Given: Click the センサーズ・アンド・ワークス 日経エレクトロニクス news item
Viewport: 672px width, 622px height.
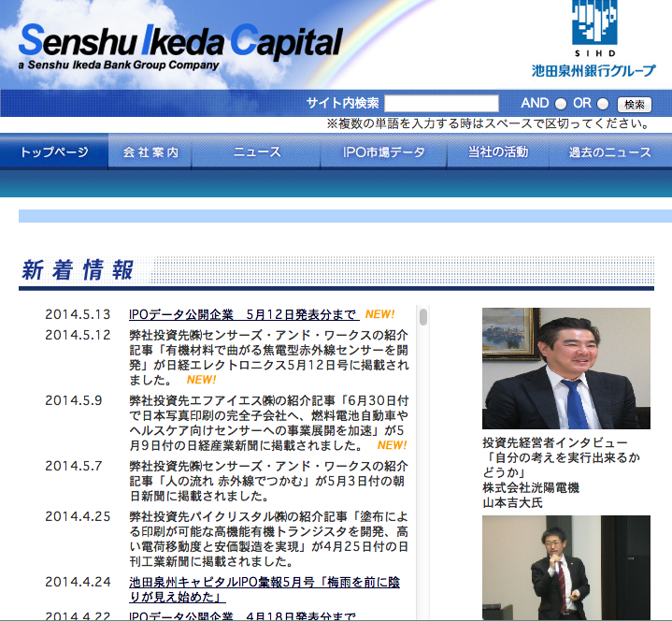Looking at the screenshot, I should pos(269,357).
